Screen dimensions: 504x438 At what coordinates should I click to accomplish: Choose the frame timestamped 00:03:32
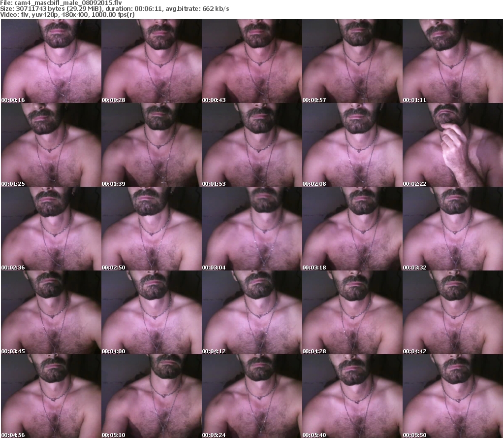453,229
